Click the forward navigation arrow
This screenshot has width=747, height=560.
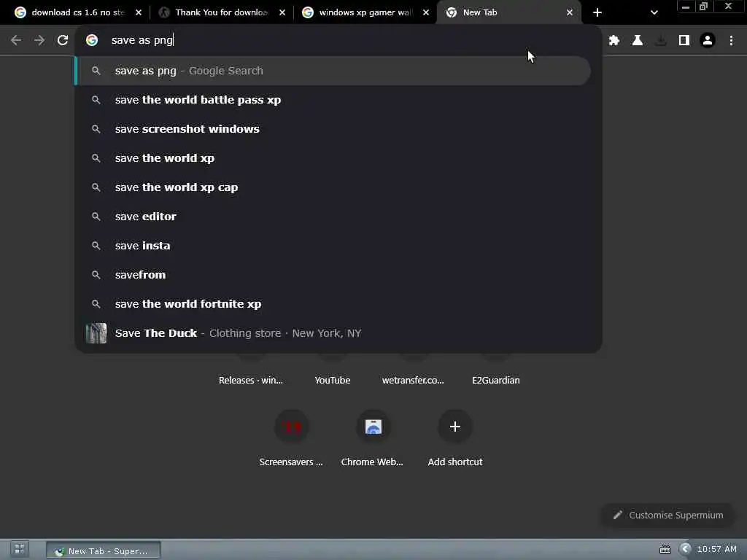[39, 40]
